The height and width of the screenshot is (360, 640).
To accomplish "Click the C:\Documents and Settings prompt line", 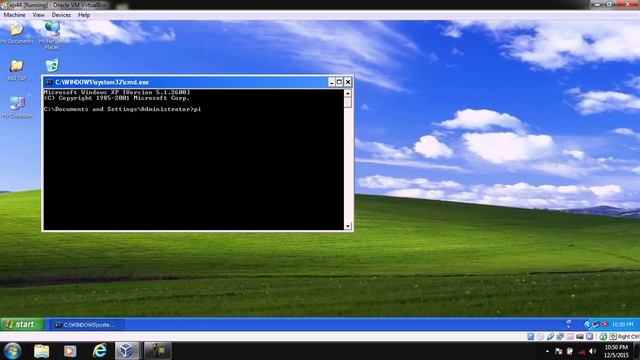I will pos(122,109).
